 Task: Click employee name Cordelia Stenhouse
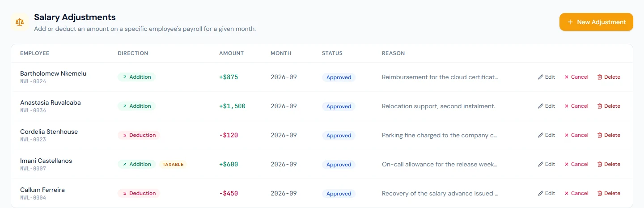tap(49, 132)
